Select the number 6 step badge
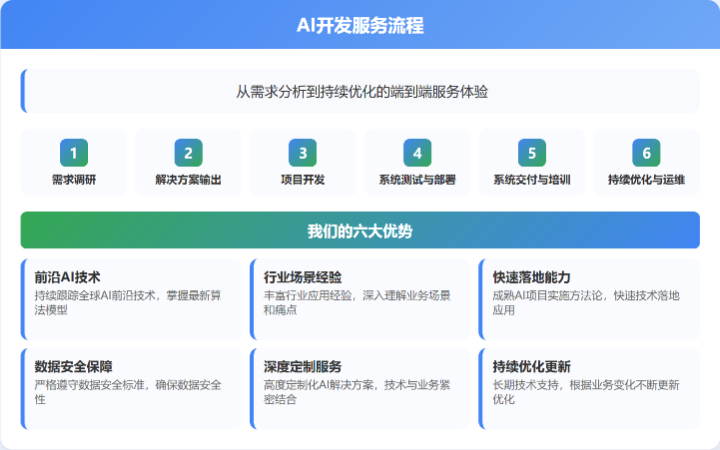 point(646,152)
